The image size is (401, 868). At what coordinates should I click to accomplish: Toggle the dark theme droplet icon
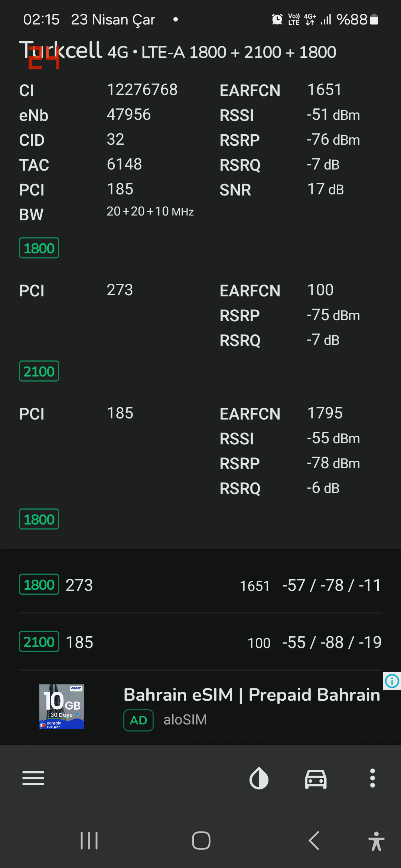[x=259, y=778]
